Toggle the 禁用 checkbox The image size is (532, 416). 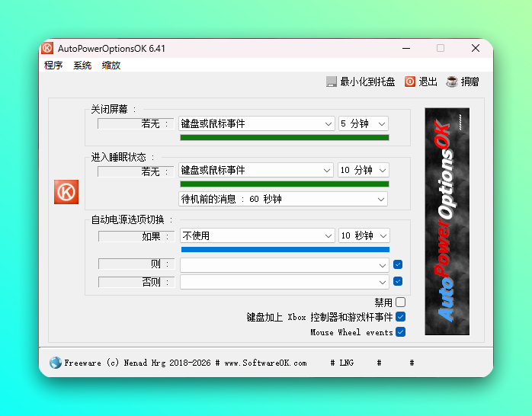pyautogui.click(x=400, y=302)
